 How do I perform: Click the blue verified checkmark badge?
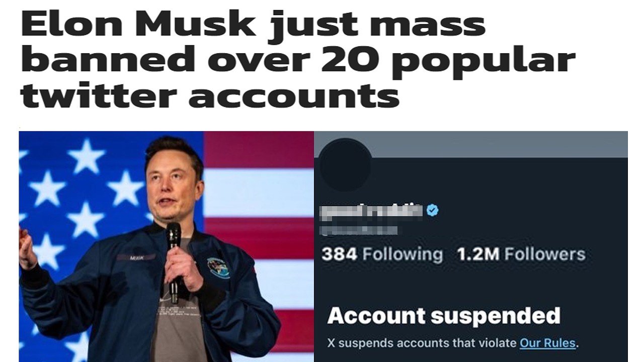432,210
